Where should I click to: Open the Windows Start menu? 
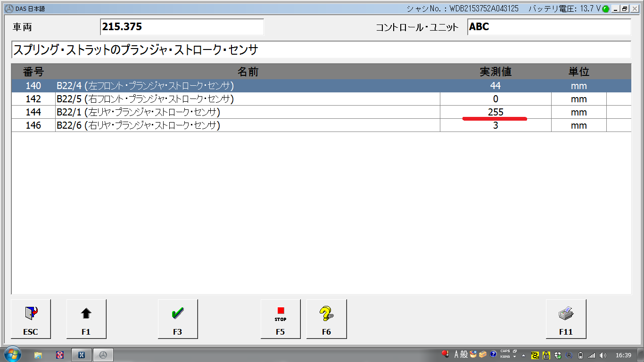12,354
